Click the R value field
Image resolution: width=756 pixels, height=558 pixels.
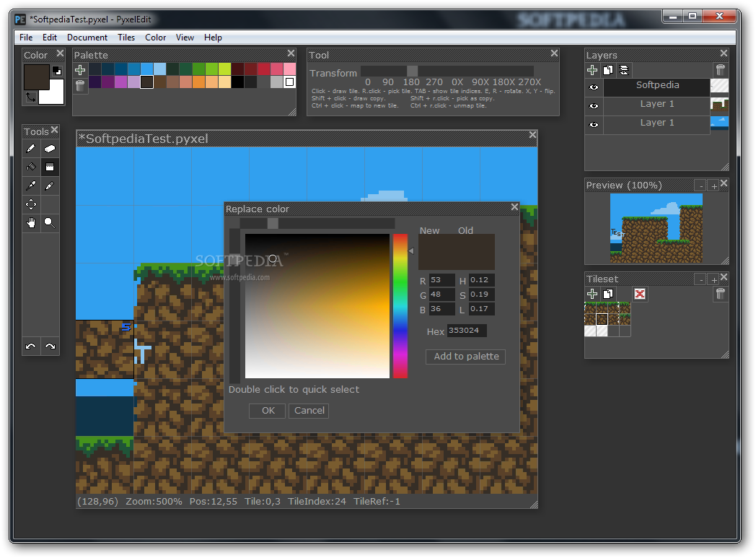[441, 280]
